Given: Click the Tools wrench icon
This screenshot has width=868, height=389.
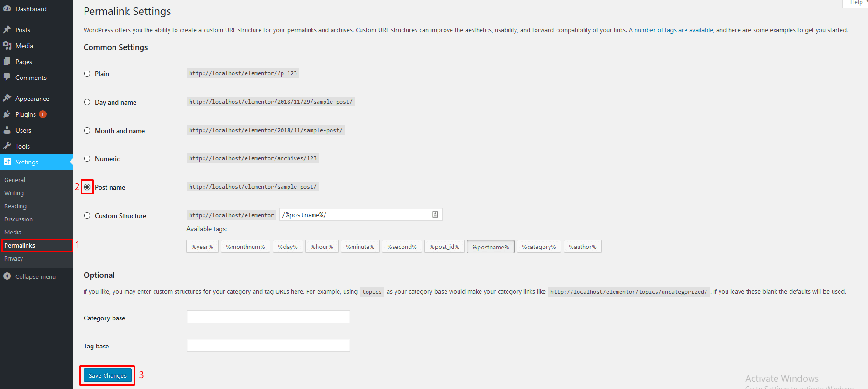Looking at the screenshot, I should pos(7,146).
